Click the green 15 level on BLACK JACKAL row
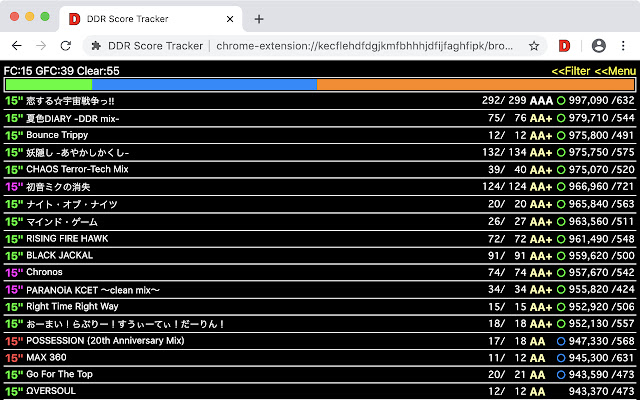 pos(14,256)
